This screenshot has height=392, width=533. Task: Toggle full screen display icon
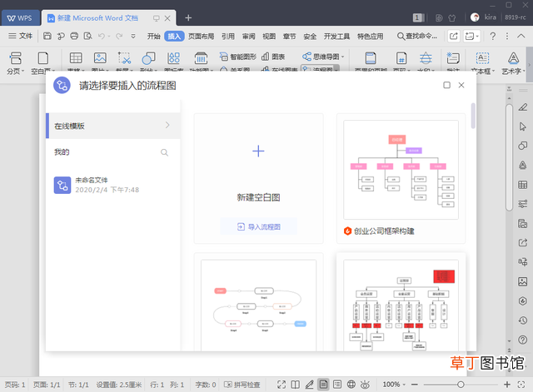[x=281, y=385]
